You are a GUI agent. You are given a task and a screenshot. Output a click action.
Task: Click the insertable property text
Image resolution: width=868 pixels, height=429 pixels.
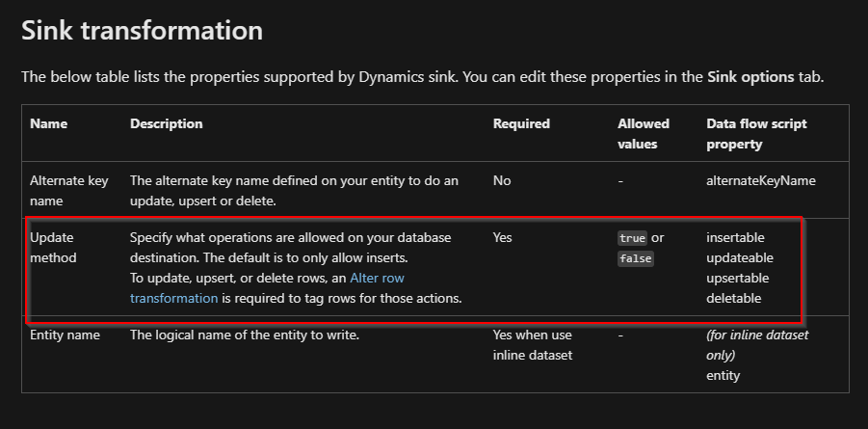pyautogui.click(x=735, y=238)
